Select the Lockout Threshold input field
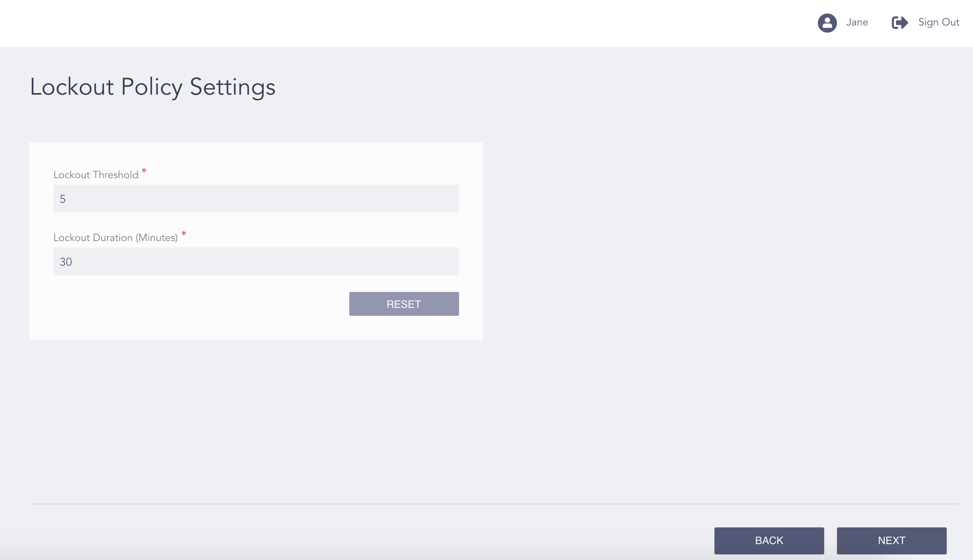This screenshot has width=973, height=560. coord(256,198)
